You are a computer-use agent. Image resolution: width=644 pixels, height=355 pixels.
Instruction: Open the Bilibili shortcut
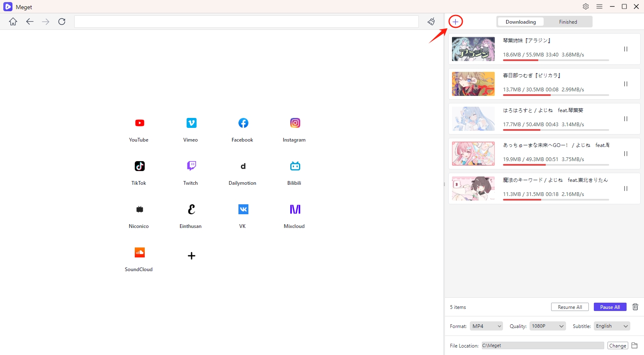coord(294,173)
